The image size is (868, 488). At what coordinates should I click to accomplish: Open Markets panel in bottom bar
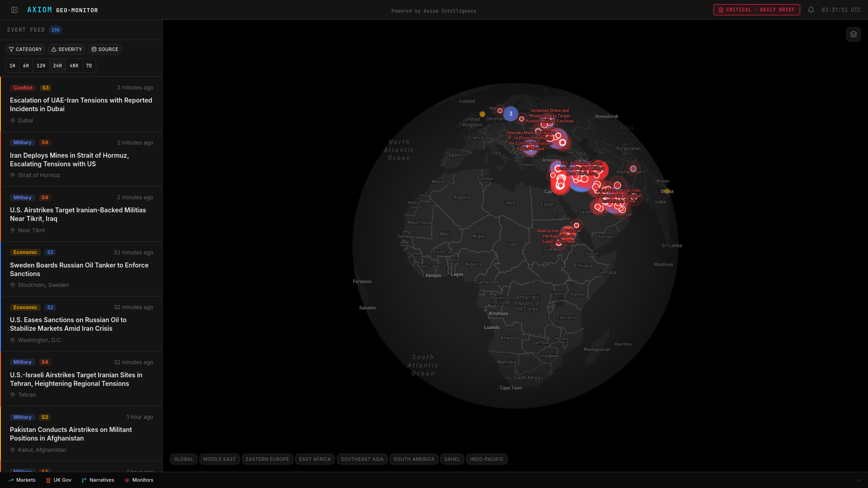[x=22, y=480]
